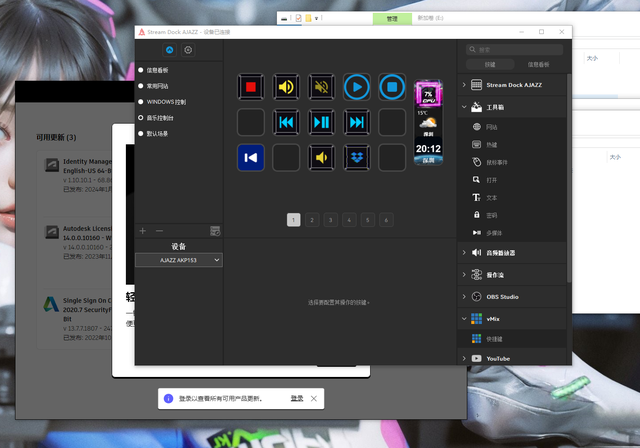Click the yellow volume down key
Screen dimensions: 640x448
pos(321,157)
